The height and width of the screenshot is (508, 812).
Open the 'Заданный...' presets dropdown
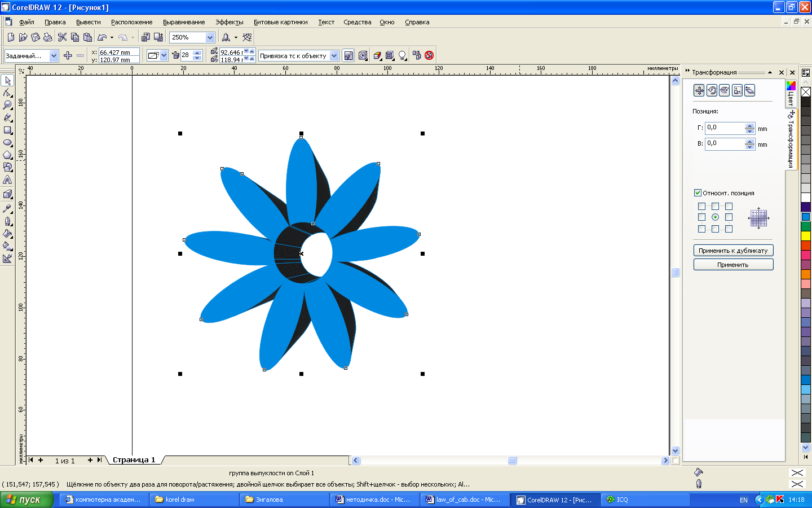click(x=54, y=55)
